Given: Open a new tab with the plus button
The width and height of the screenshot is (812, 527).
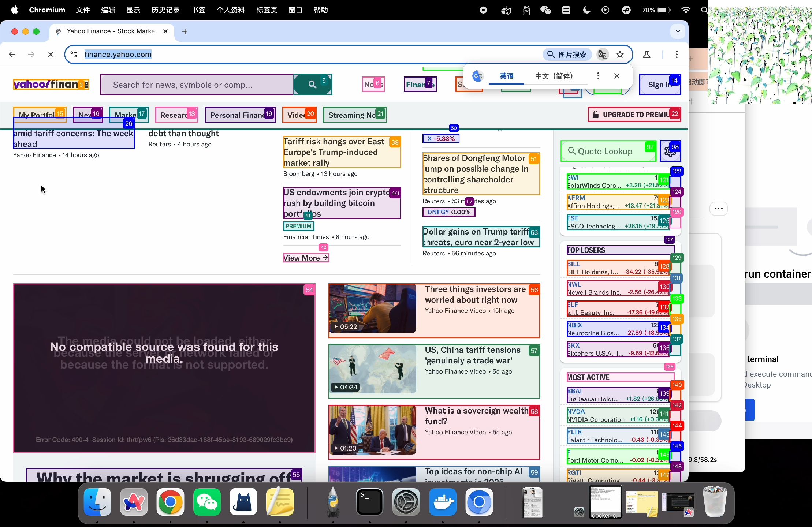Looking at the screenshot, I should pos(185,31).
